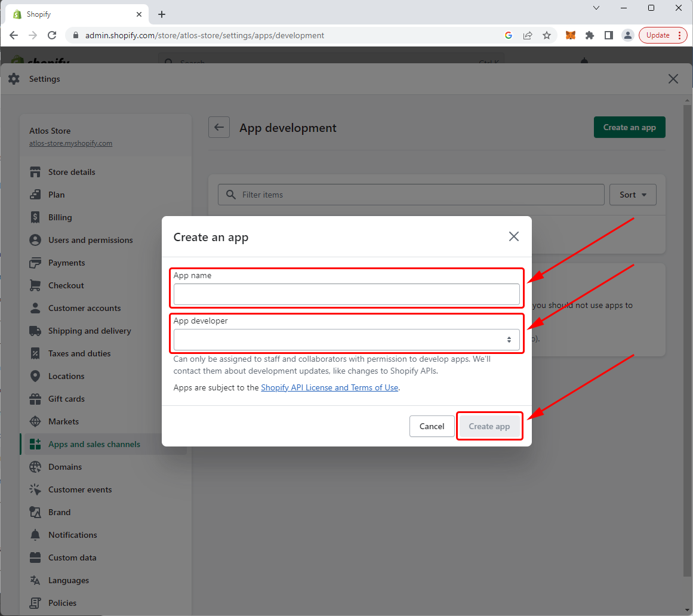The image size is (693, 616).
Task: Open a new browser tab
Action: (x=162, y=14)
